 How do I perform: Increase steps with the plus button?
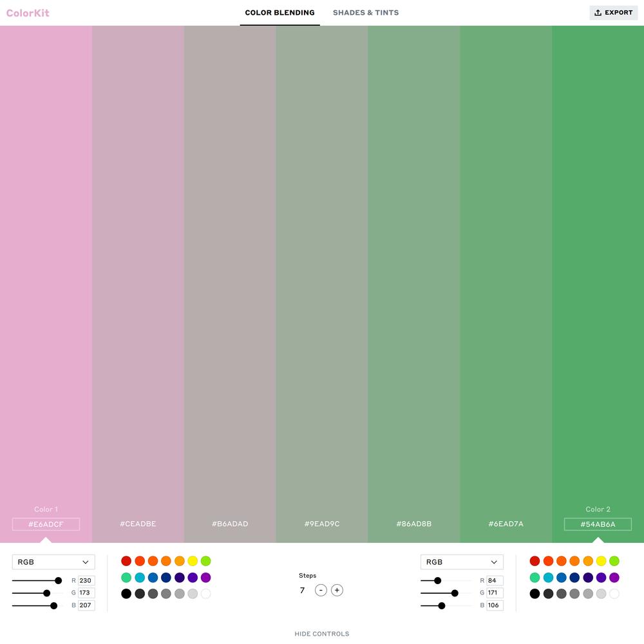(x=337, y=590)
